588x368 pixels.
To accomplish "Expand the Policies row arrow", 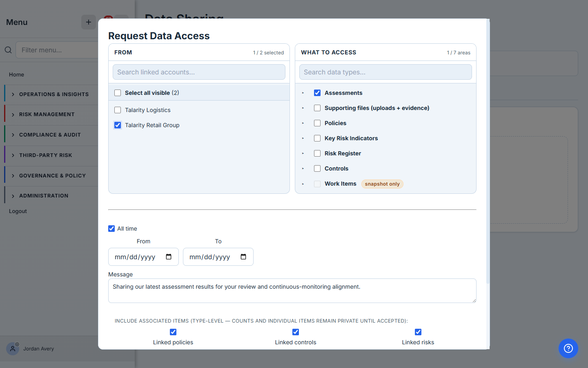I will tap(303, 123).
